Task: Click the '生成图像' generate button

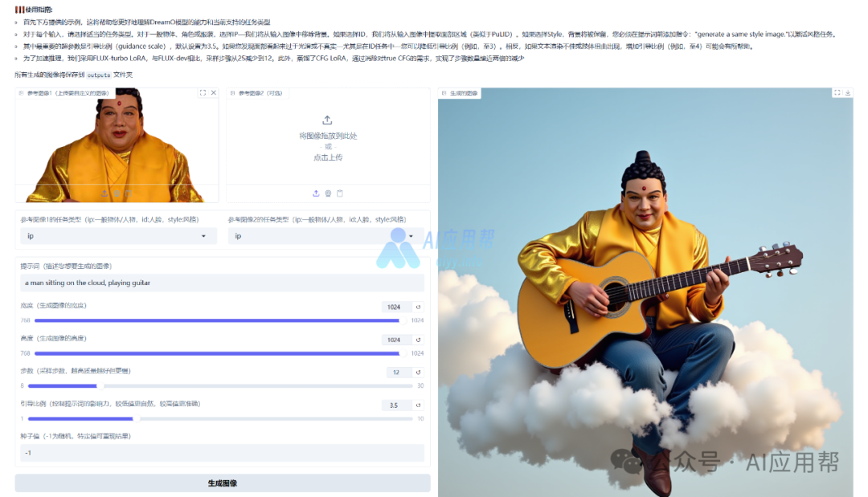Action: coord(223,483)
